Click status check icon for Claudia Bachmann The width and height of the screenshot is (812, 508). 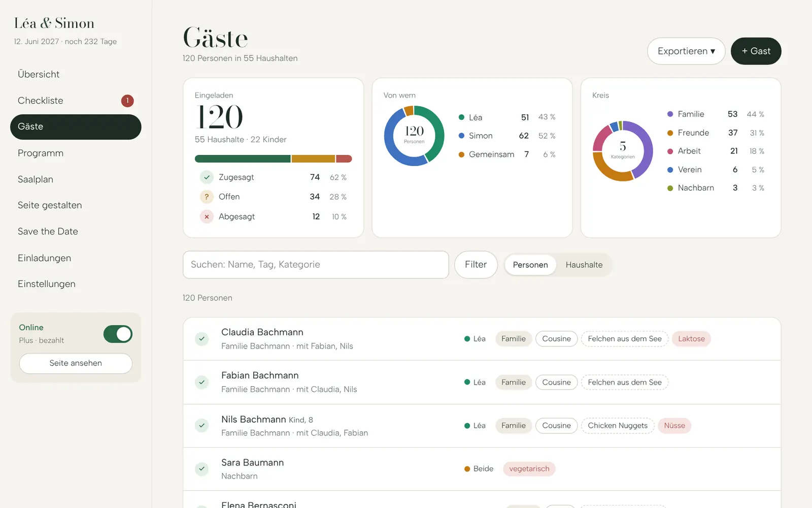click(202, 339)
